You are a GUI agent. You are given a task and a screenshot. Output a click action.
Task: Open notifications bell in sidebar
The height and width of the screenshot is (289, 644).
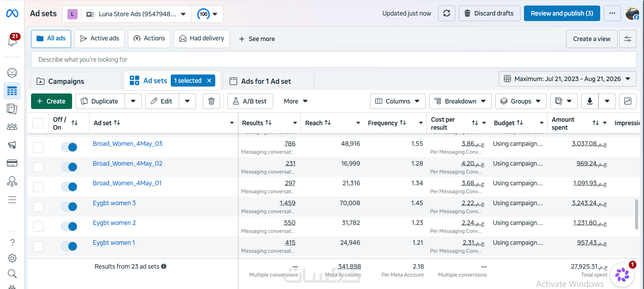click(x=12, y=40)
